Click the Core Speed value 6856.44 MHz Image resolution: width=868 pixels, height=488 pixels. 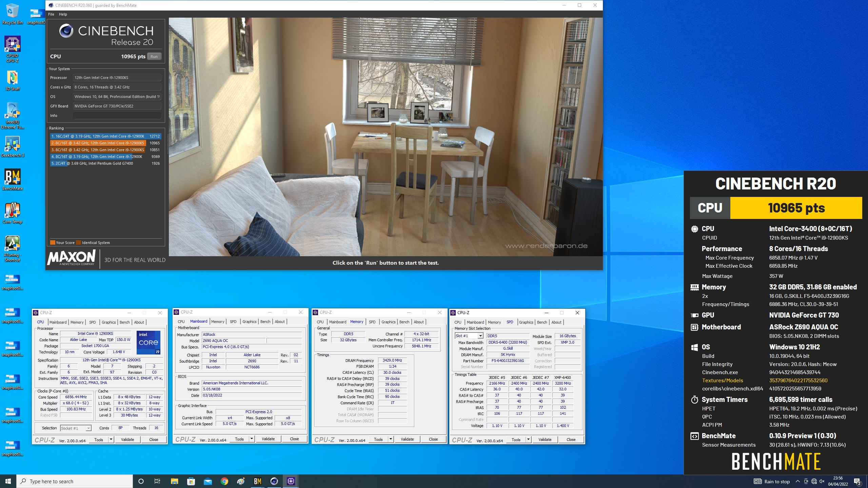pyautogui.click(x=76, y=397)
